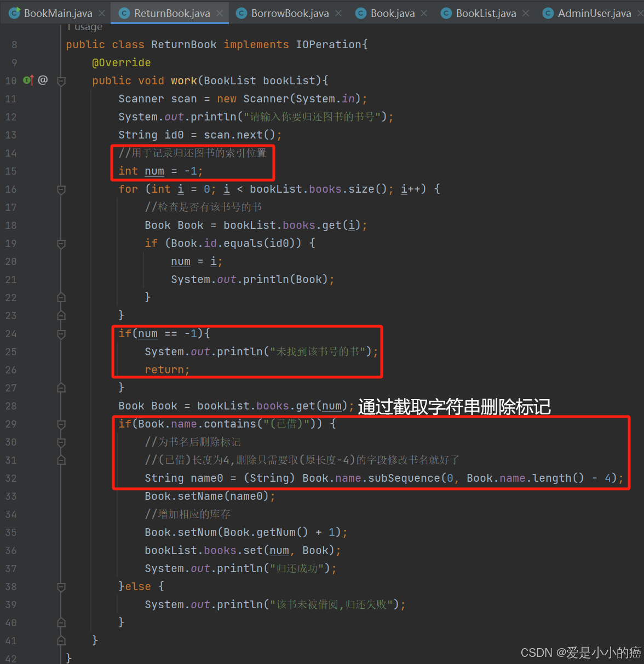Click line number 15 in the gutter
644x664 pixels.
point(11,171)
